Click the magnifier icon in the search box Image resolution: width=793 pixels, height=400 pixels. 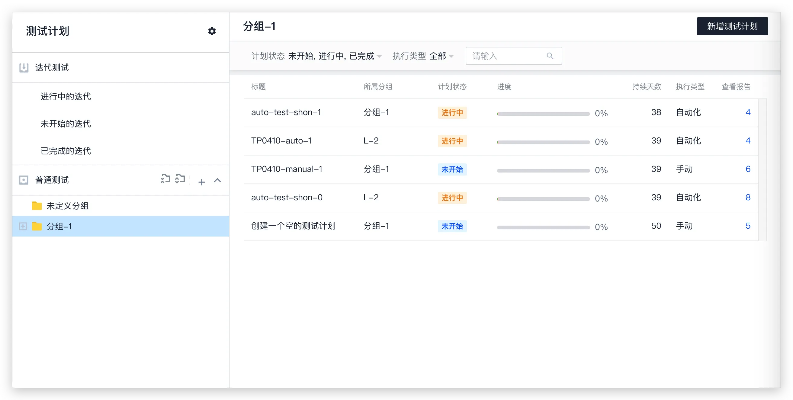pyautogui.click(x=550, y=57)
